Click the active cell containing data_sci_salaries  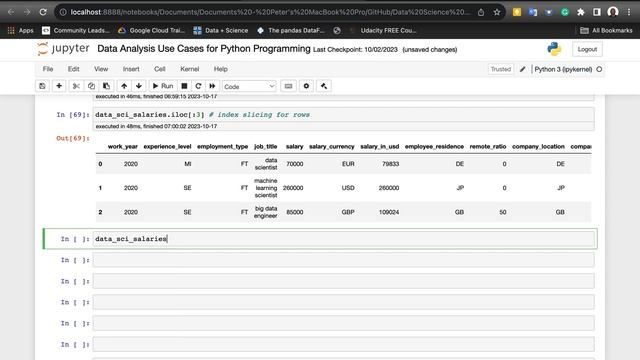343,239
